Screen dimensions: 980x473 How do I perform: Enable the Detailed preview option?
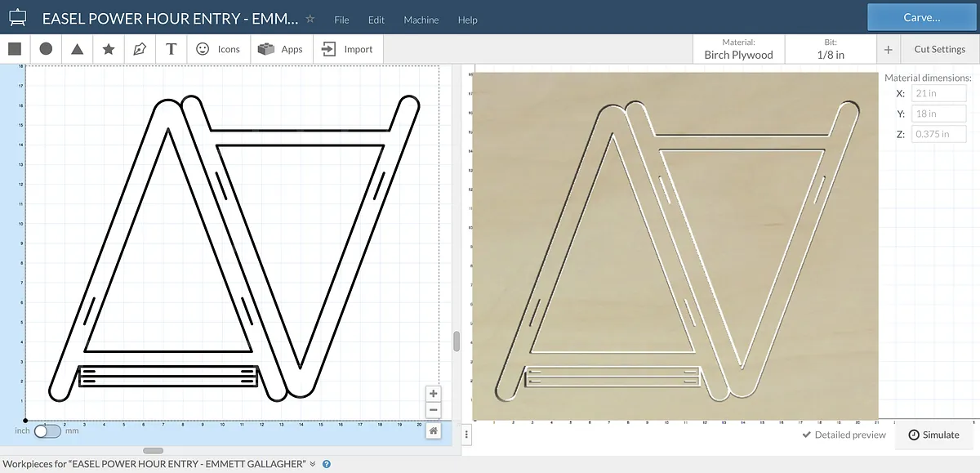pos(844,435)
